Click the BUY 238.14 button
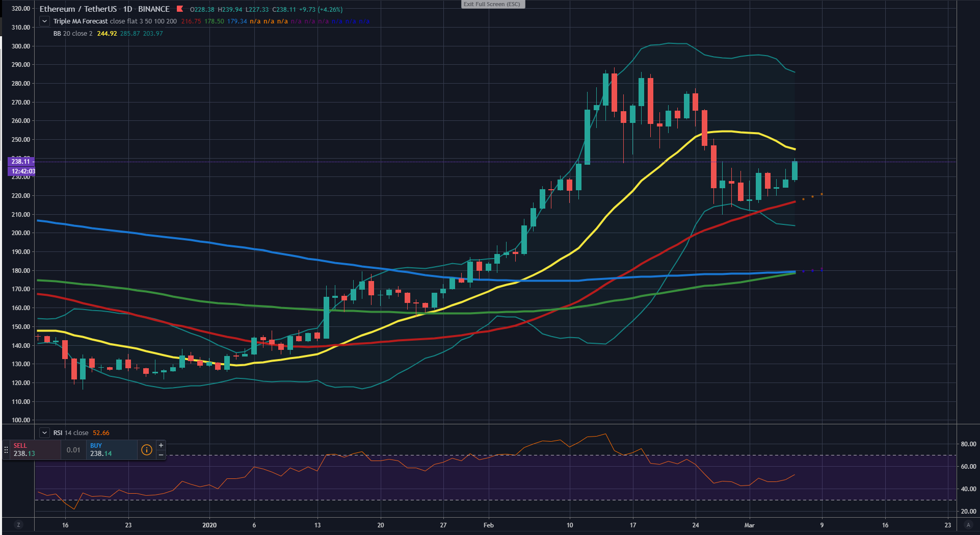The height and width of the screenshot is (535, 980). tap(111, 450)
